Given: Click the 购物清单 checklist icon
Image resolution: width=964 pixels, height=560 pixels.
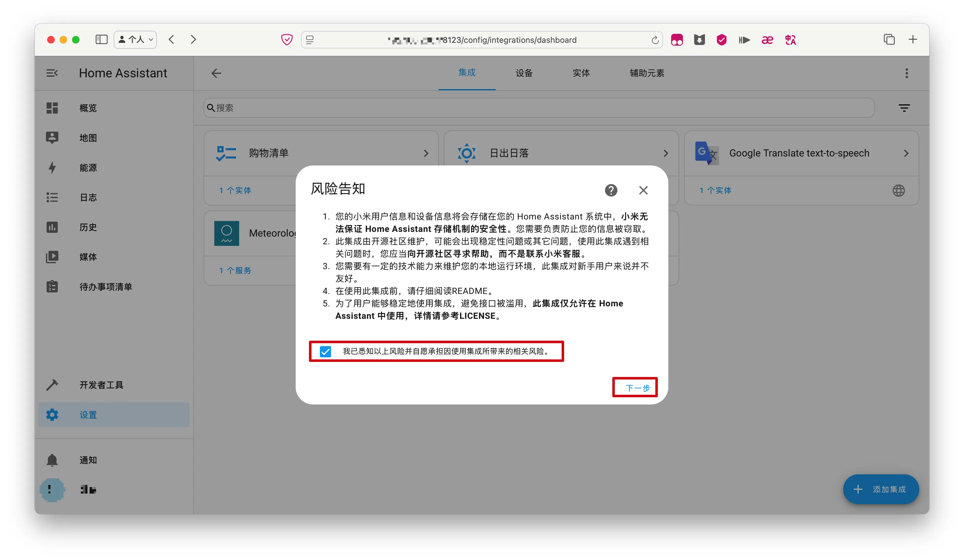Looking at the screenshot, I should click(x=226, y=153).
